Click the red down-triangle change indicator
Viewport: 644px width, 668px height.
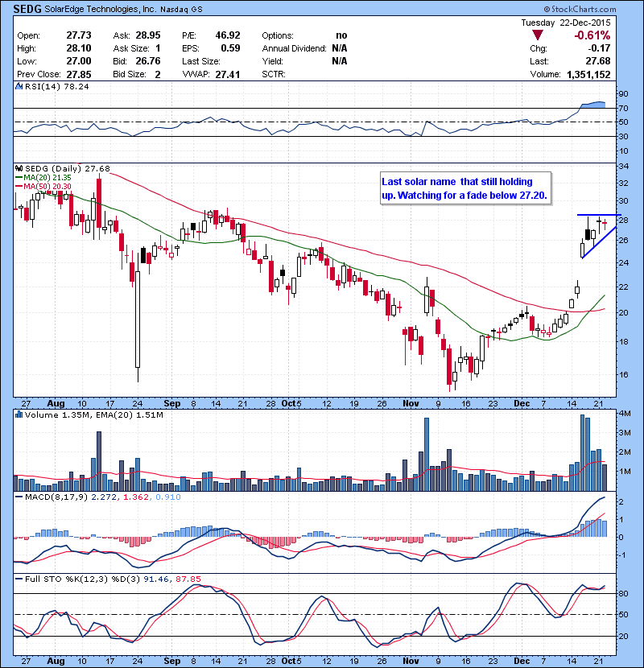(538, 35)
